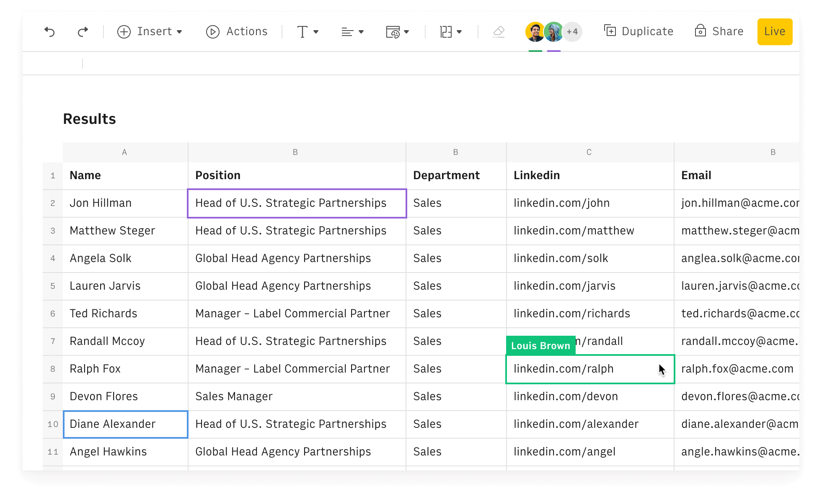The height and width of the screenshot is (504, 822).
Task: Open the text alignment icon
Action: 347,31
